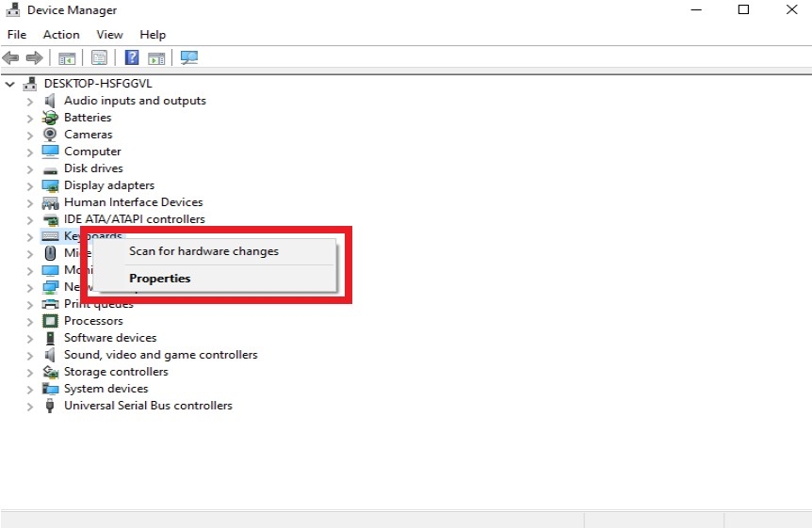Image resolution: width=812 pixels, height=528 pixels.
Task: Click the blue Help question mark icon
Action: pyautogui.click(x=132, y=58)
